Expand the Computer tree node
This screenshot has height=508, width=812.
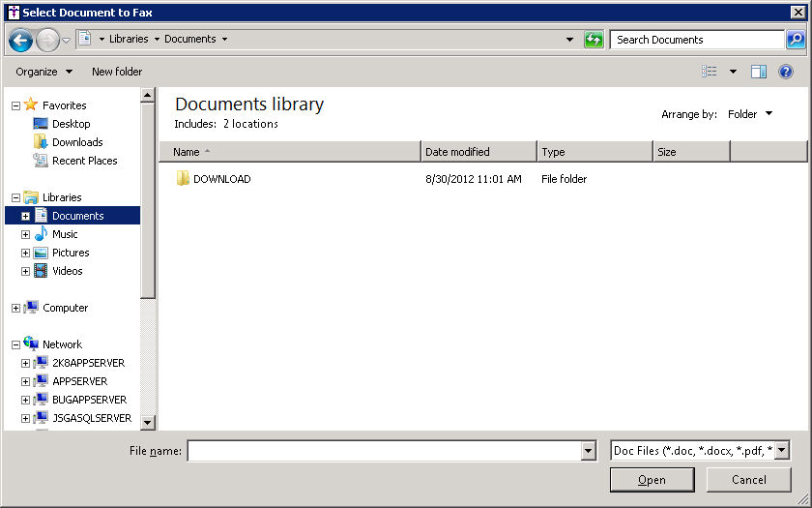(15, 308)
